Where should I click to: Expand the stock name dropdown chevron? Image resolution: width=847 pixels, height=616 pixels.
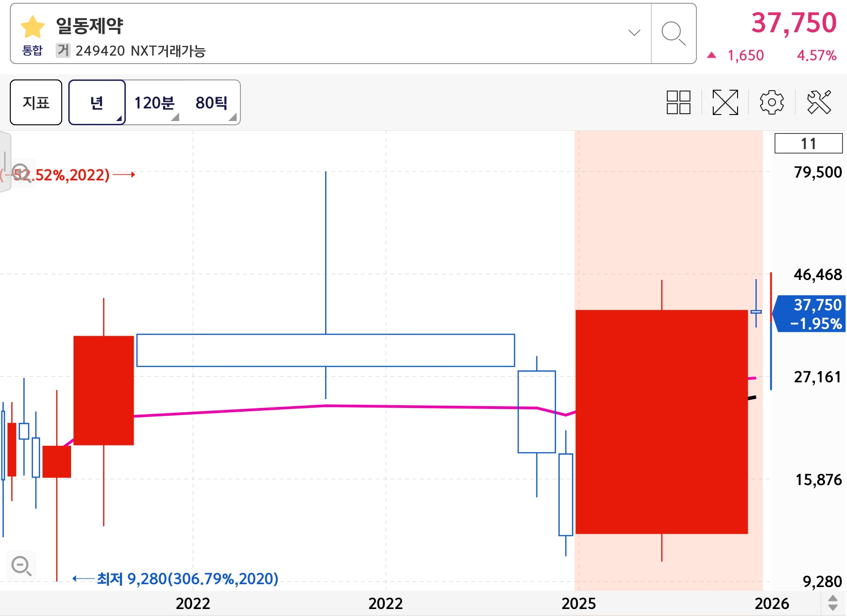[634, 33]
